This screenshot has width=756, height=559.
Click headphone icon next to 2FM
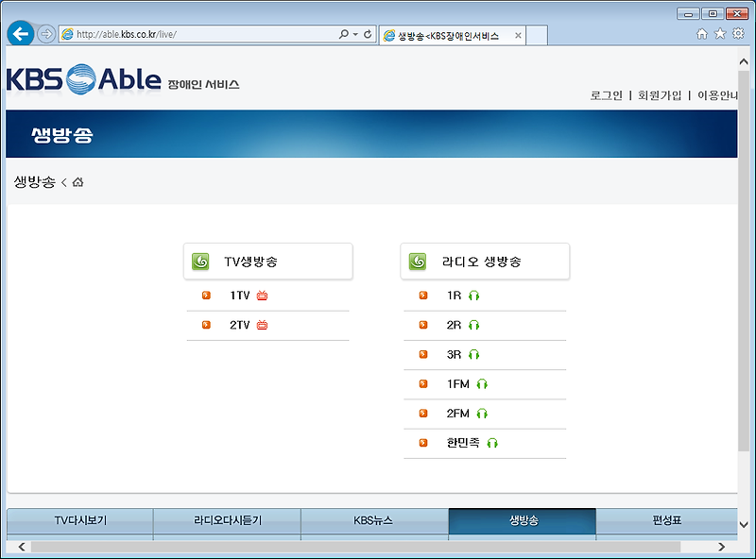pyautogui.click(x=482, y=414)
